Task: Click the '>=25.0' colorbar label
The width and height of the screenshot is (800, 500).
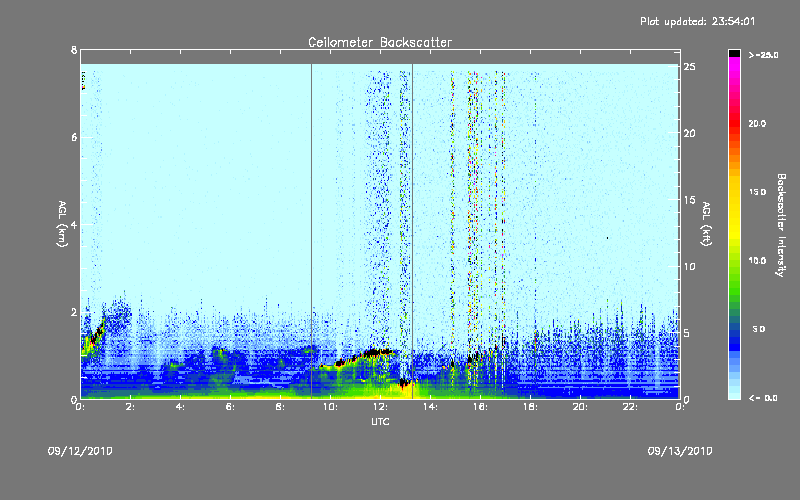Action: tap(763, 55)
